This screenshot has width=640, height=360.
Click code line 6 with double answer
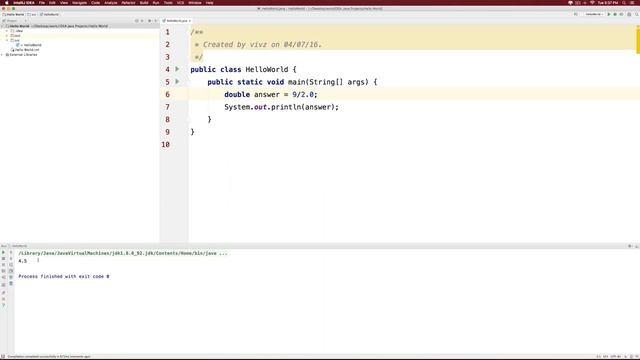tap(271, 94)
